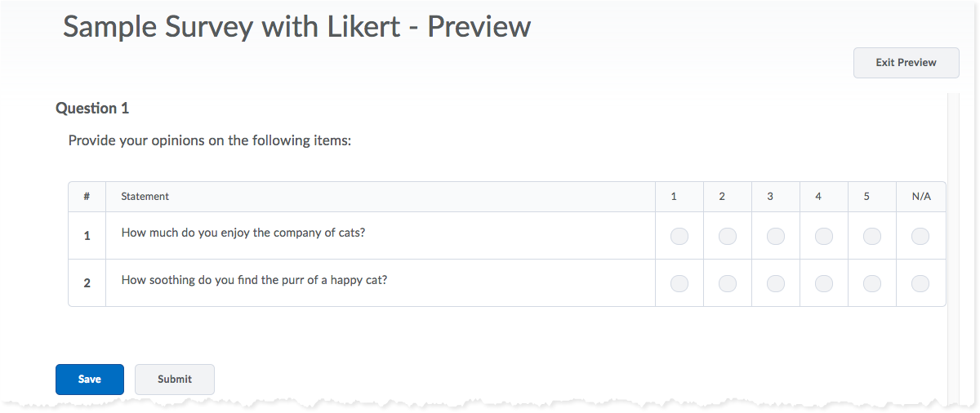The image size is (980, 413).
Task: Select rating 2 for enjoying cats' company
Action: click(727, 237)
